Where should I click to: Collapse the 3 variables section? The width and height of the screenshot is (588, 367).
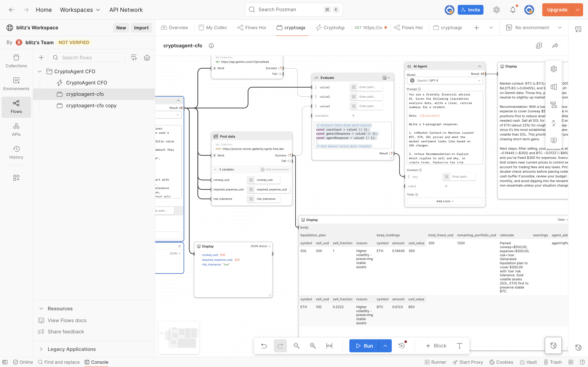tap(215, 169)
